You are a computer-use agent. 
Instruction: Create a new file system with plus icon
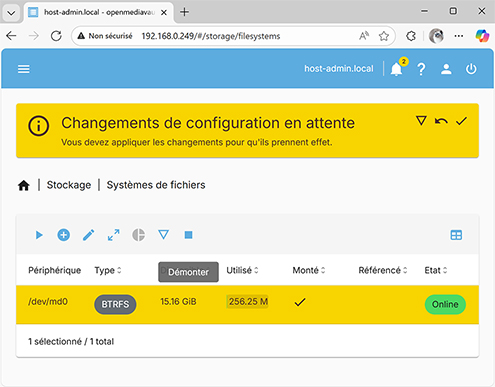pos(63,235)
